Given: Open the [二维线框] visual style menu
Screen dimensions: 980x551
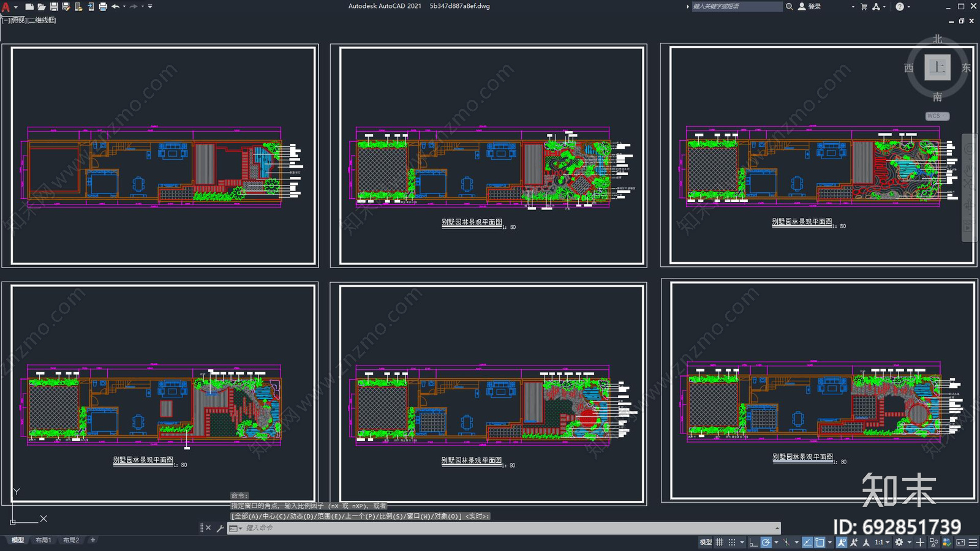Looking at the screenshot, I should pyautogui.click(x=42, y=20).
